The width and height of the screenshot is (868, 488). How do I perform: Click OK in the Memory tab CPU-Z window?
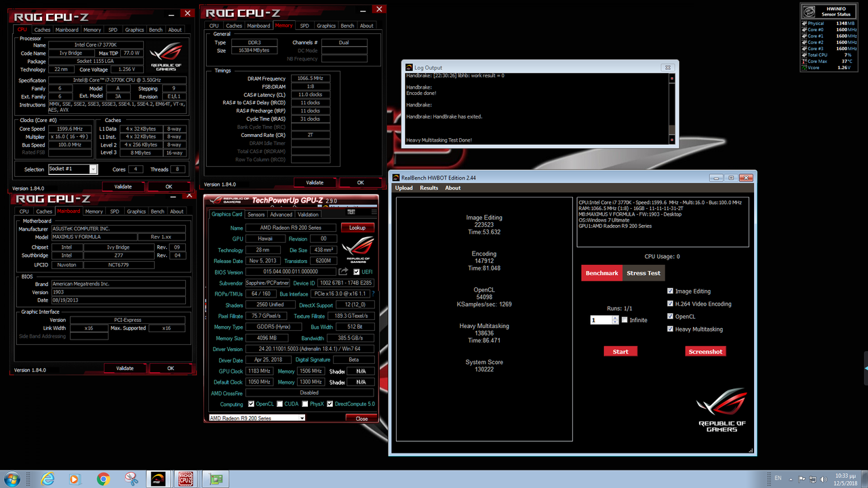pos(360,182)
